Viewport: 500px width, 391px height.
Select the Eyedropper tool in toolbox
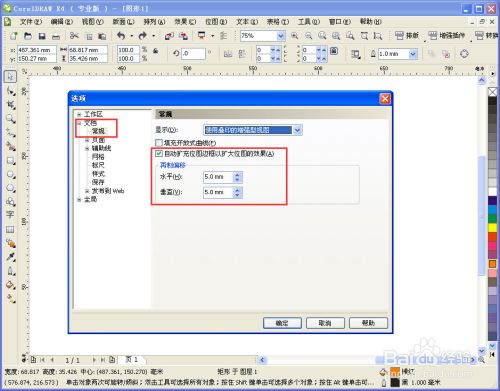(10, 257)
